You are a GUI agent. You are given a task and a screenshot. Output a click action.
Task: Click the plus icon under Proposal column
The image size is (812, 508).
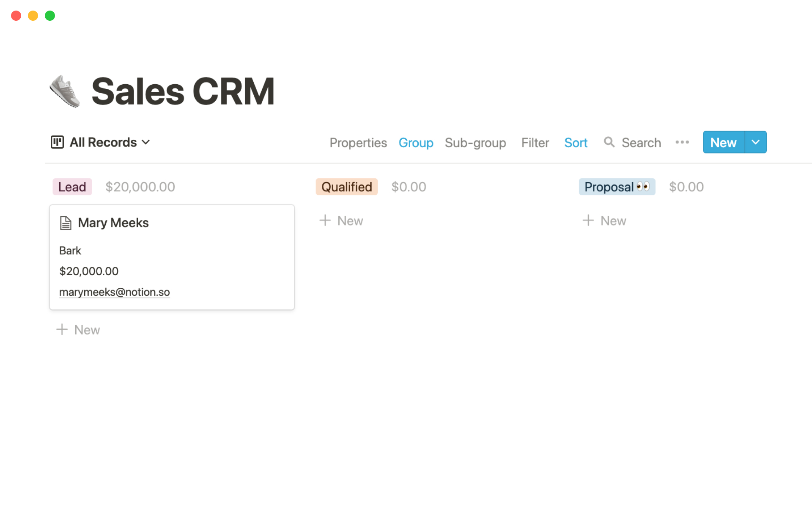(588, 221)
